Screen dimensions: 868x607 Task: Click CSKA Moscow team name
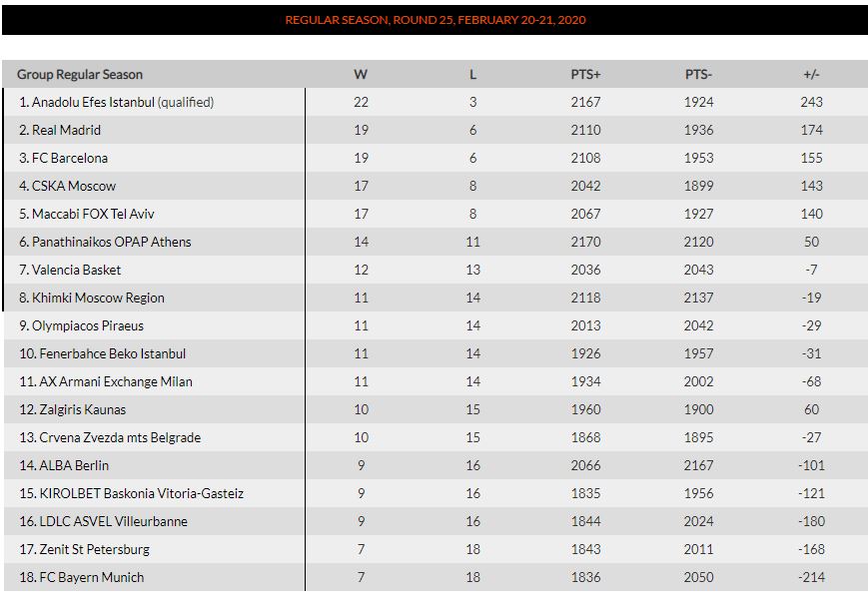point(74,186)
